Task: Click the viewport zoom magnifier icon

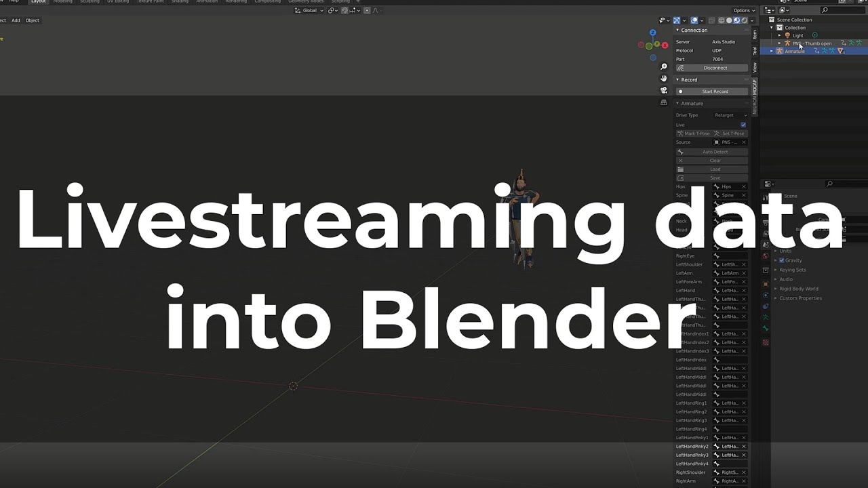Action: tap(664, 66)
